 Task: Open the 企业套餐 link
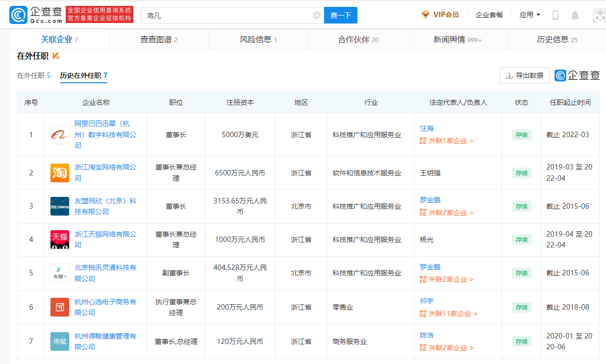click(489, 15)
